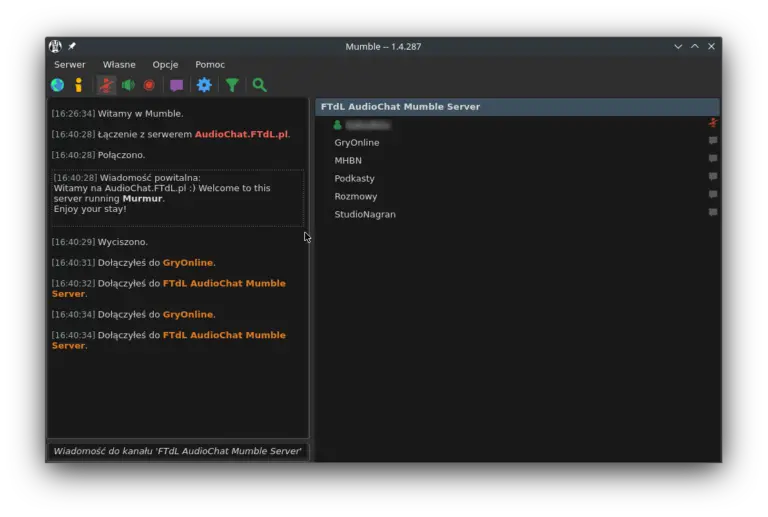Open settings with the blue gear icon

(204, 85)
